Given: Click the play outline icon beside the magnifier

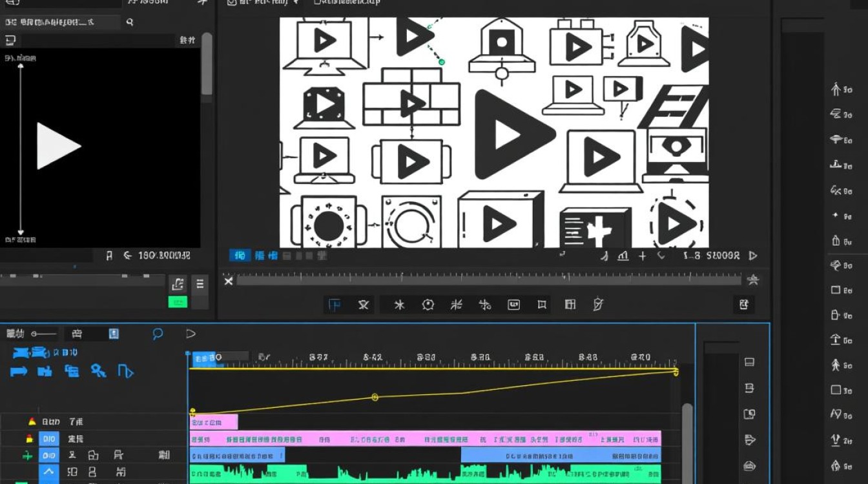Looking at the screenshot, I should point(191,334).
